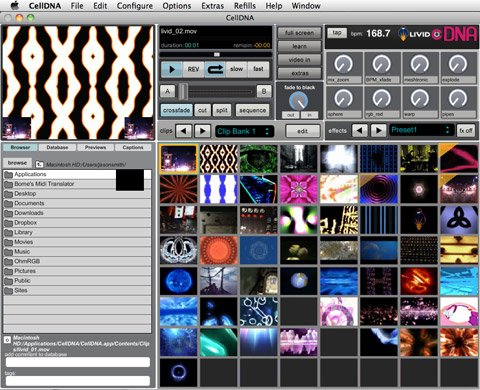This screenshot has width=480, height=390.
Task: Select the black trefoil knot clip thumbnail
Action: (459, 220)
